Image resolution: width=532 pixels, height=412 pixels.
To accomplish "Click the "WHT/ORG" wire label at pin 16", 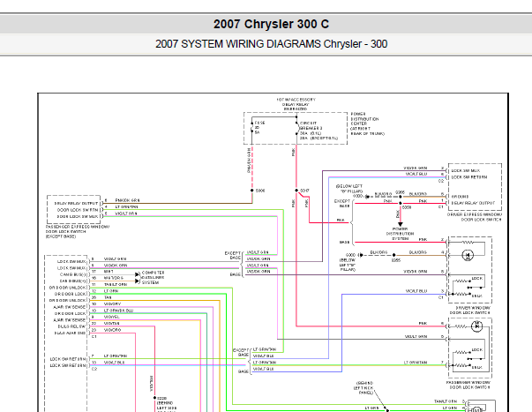I will coord(113,278).
